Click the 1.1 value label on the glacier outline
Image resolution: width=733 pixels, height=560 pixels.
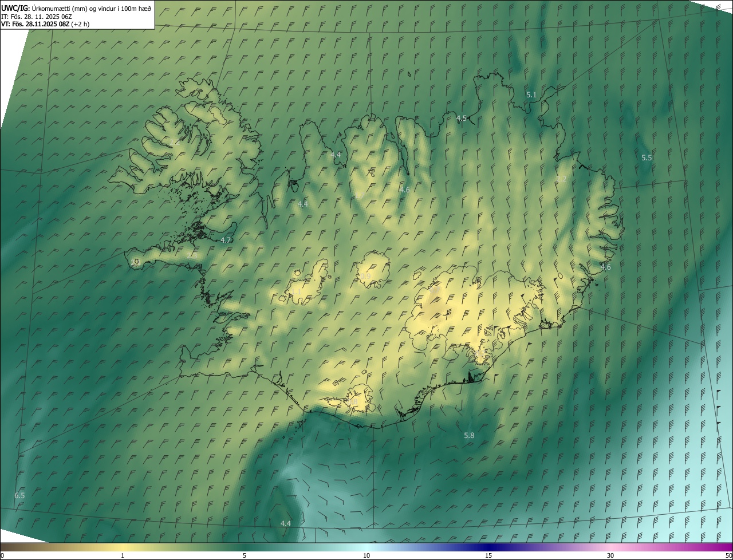point(296,291)
